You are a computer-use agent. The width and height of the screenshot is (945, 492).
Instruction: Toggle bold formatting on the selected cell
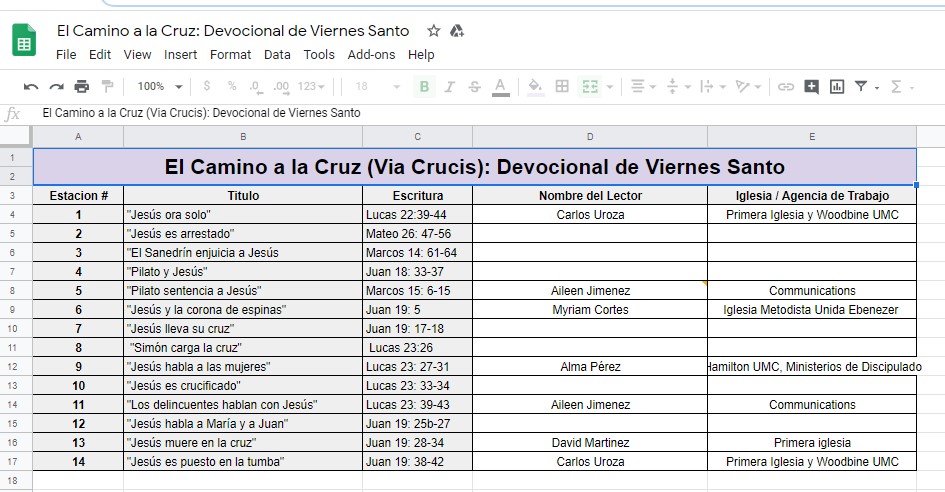tap(424, 87)
